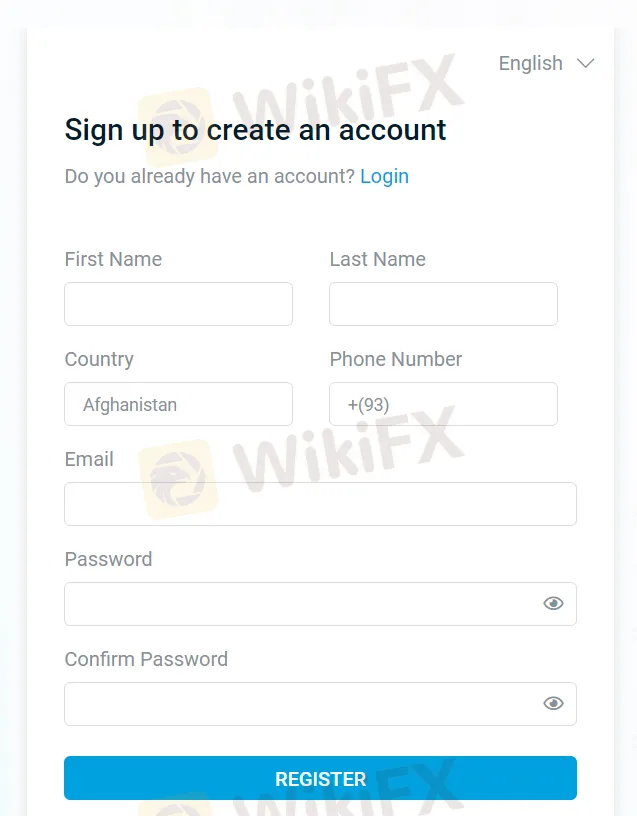Click the "Country" field label
This screenshot has width=637, height=816.
99,359
